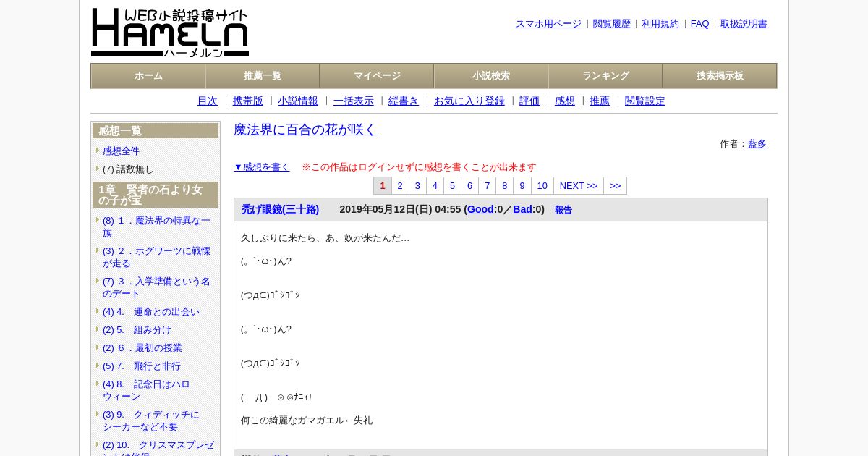Open 感想全件 in the sidebar
Viewport: 868px width, 456px height.
tap(121, 151)
